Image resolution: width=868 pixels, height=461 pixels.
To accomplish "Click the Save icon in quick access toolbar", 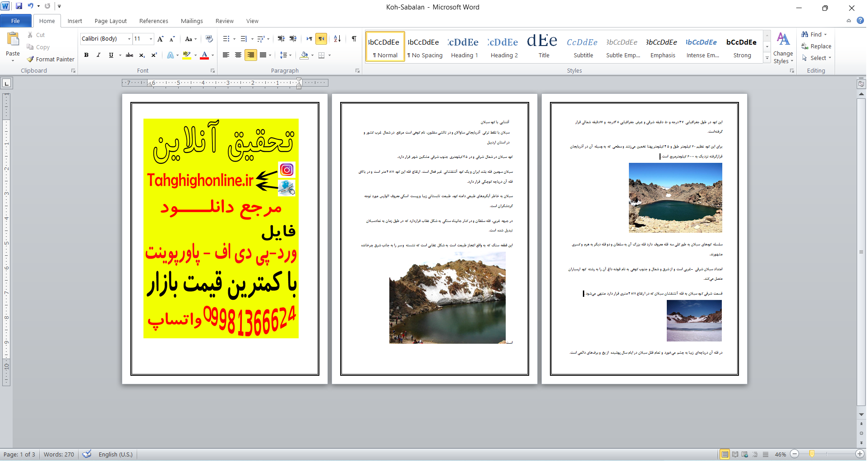I will [19, 6].
